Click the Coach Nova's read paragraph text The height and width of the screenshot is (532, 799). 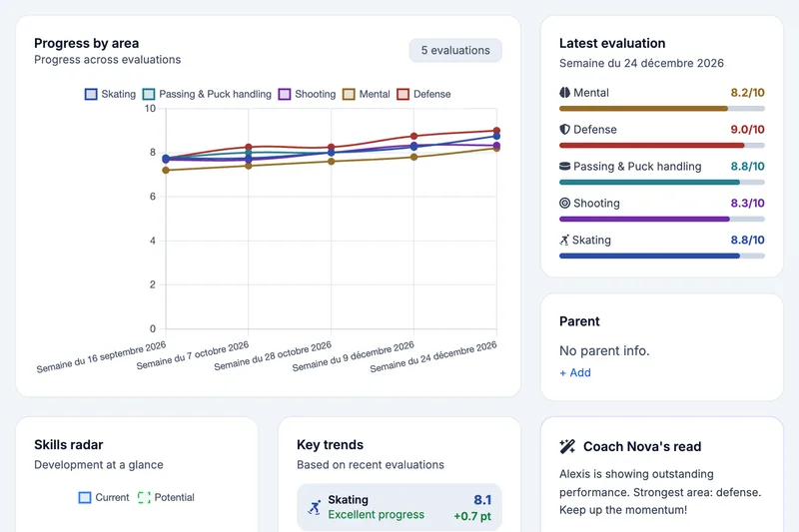point(660,492)
